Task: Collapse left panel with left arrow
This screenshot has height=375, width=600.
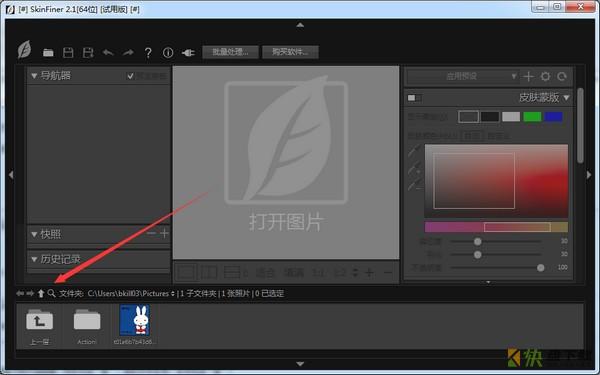Action: pos(11,175)
